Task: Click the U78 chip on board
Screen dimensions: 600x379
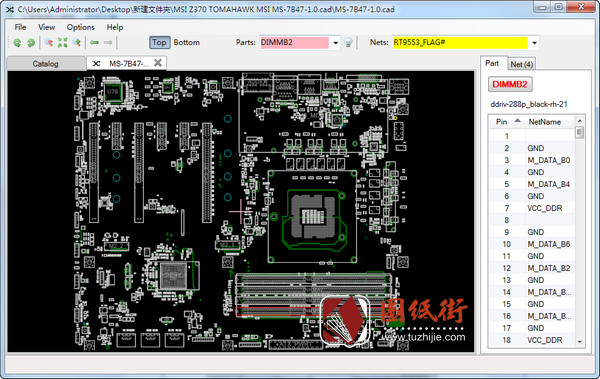Action: 113,92
